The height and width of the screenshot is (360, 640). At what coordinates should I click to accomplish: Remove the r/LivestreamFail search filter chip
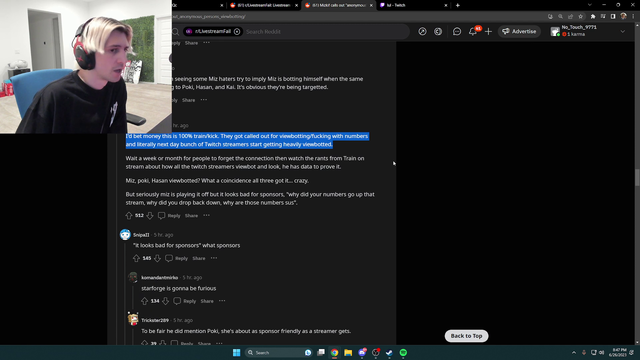click(237, 31)
